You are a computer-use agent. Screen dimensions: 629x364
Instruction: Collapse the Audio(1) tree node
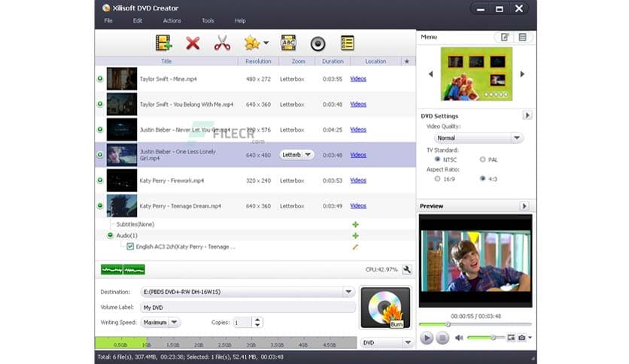point(110,235)
